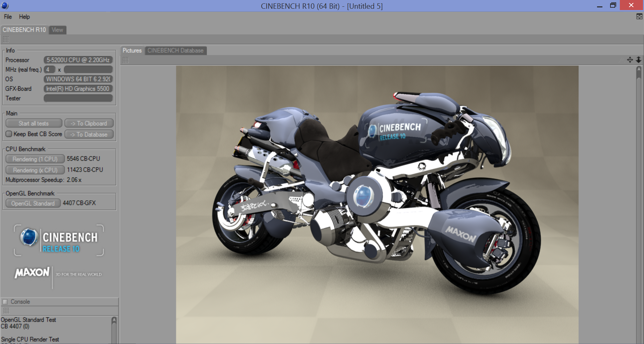644x344 pixels.
Task: Click the MHz core count field
Action: [x=49, y=69]
